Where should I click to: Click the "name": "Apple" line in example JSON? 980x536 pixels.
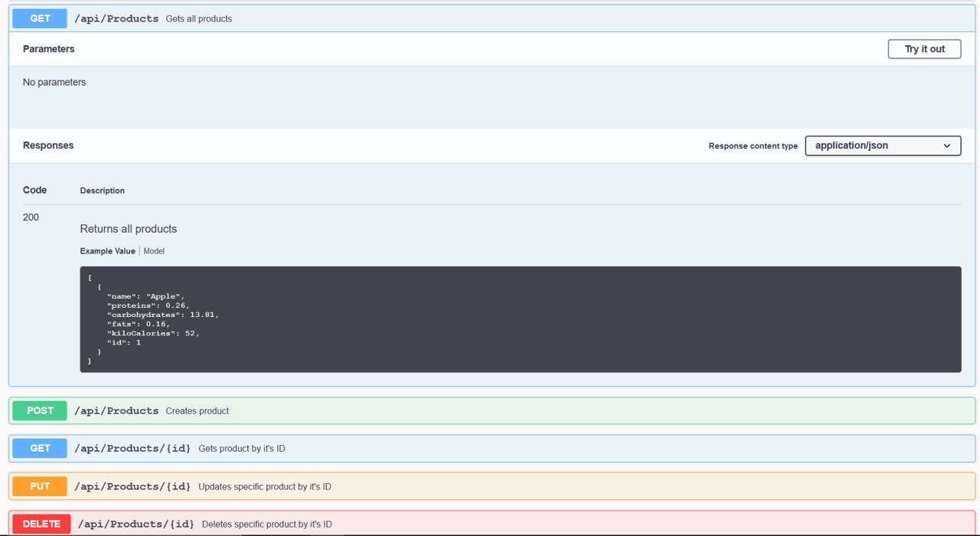pos(146,296)
